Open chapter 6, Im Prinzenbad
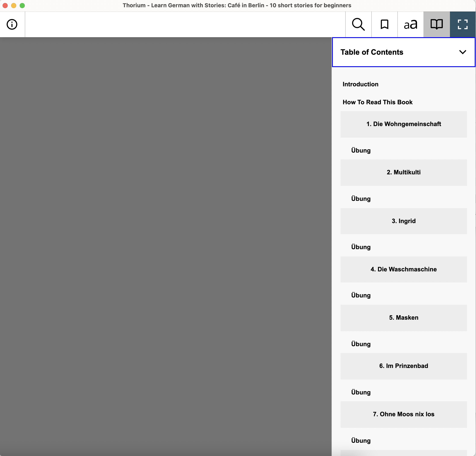The image size is (476, 456). coord(403,366)
